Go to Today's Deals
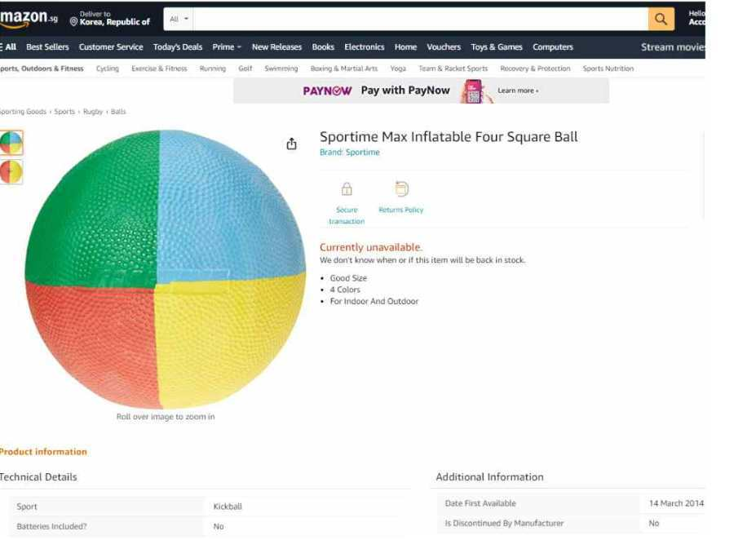Screen dimensions: 756x540 pos(178,47)
